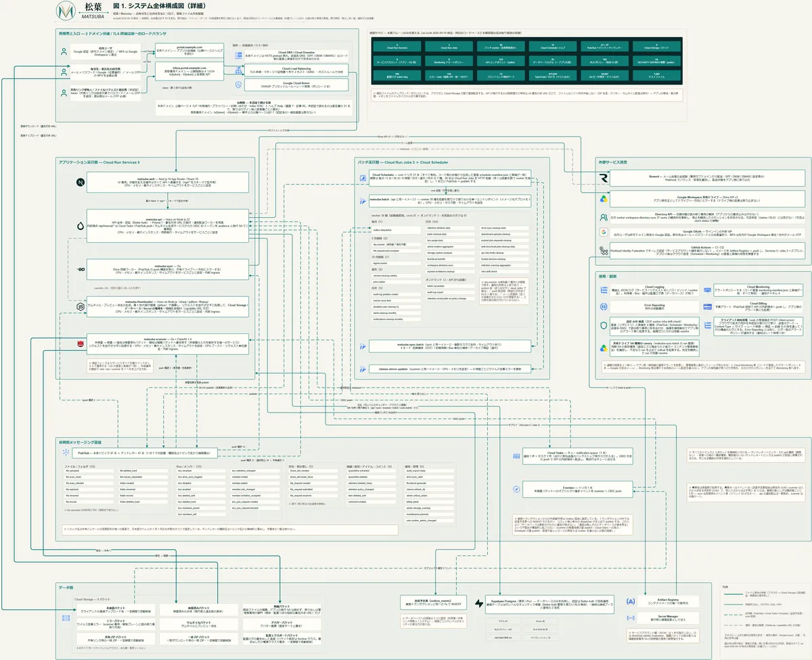Image resolution: width=812 pixels, height=660 pixels.
Task: Click the Google Drive icon for Workspace shared drive
Action: (x=604, y=199)
